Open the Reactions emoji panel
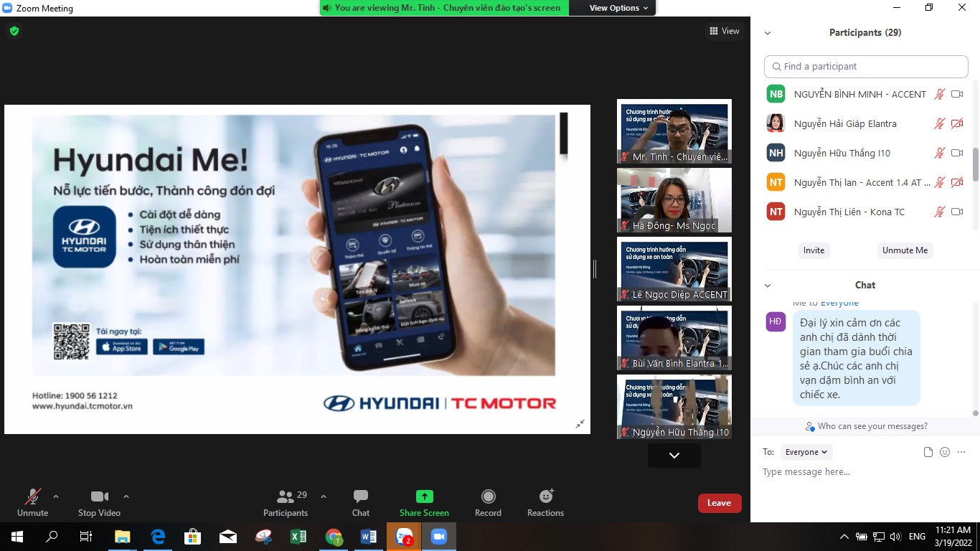The image size is (980, 551). point(546,503)
